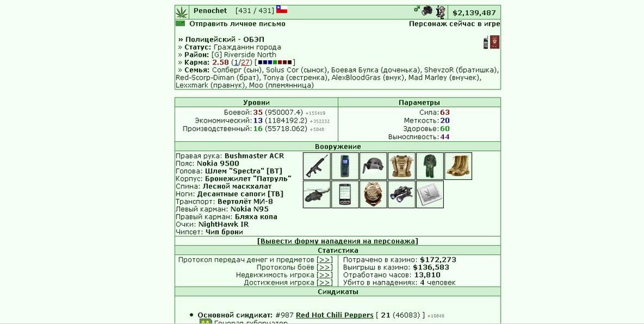Click the player name Penochet
This screenshot has height=324, width=644.
click(211, 10)
